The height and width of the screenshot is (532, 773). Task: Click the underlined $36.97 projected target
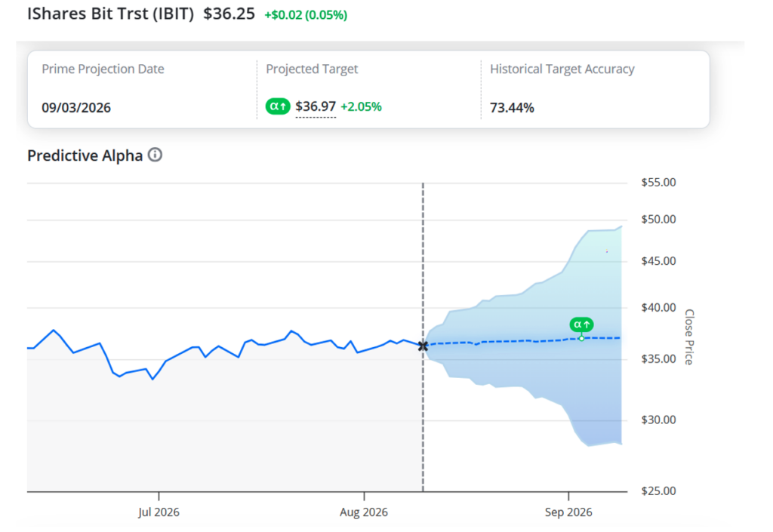pyautogui.click(x=316, y=107)
